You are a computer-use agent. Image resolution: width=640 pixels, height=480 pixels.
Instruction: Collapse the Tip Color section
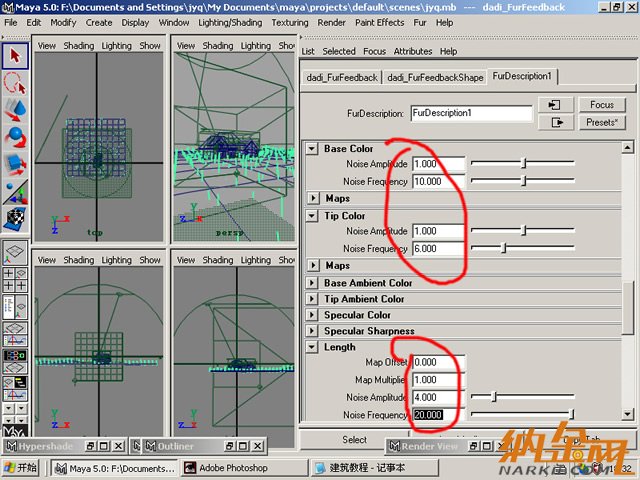tap(312, 216)
